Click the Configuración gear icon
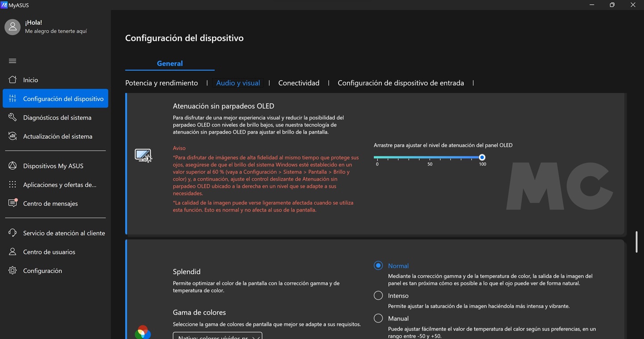644x339 pixels. click(x=12, y=271)
